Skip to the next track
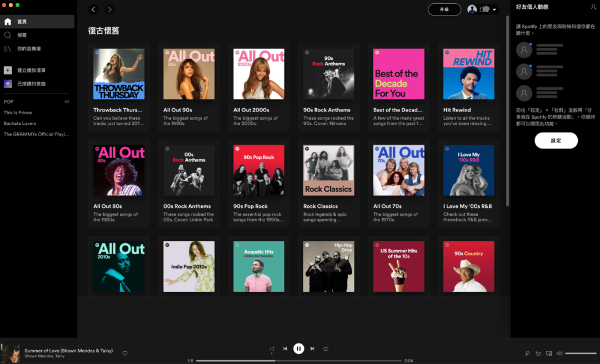This screenshot has height=364, width=600. (x=312, y=349)
